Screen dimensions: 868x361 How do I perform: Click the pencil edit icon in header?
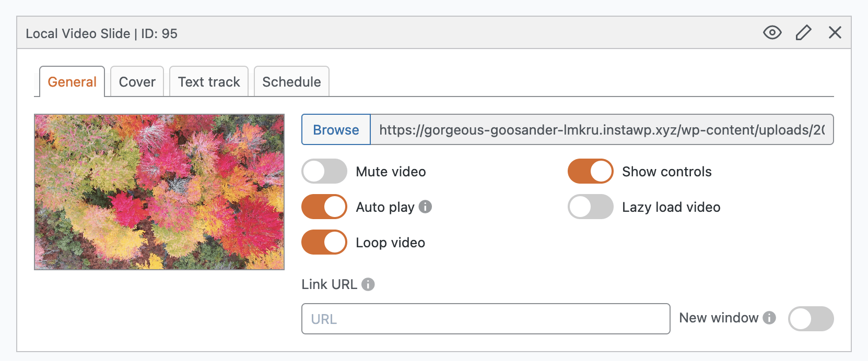(x=803, y=33)
